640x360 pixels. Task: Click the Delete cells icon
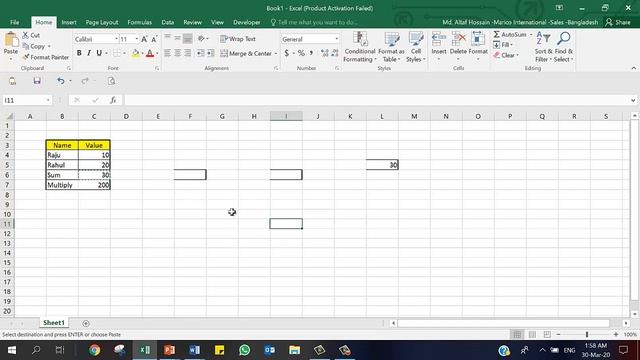point(458,40)
